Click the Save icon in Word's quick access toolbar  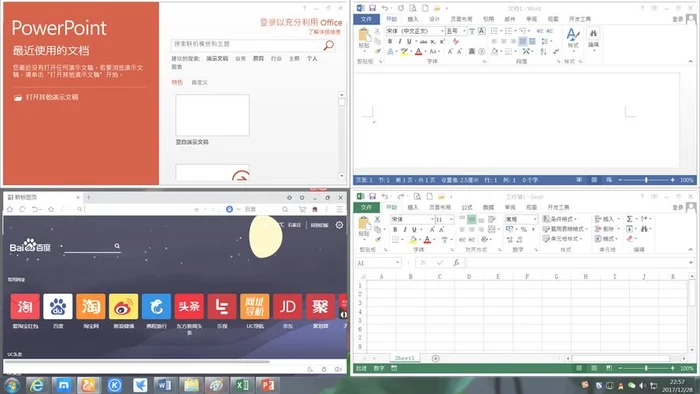tap(372, 8)
